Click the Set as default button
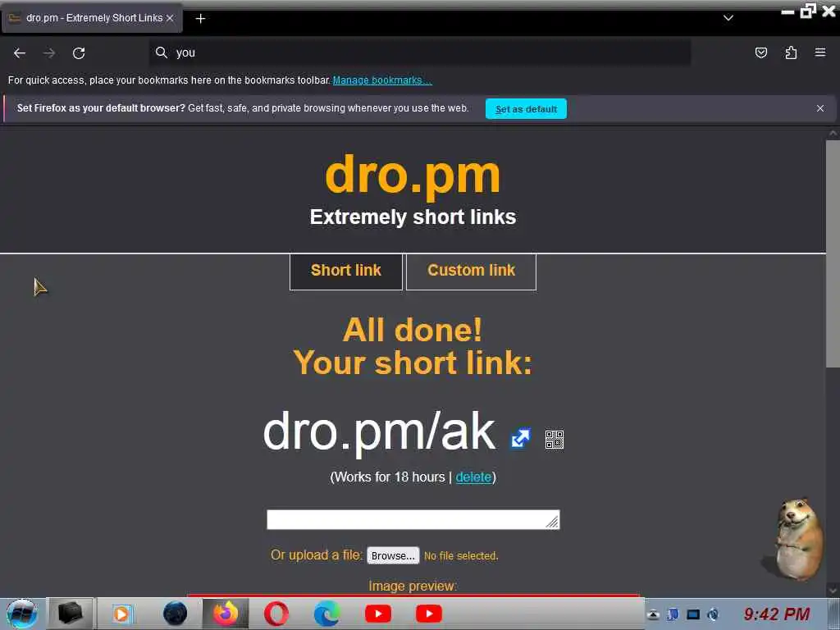Viewport: 840px width, 630px height. pyautogui.click(x=526, y=109)
